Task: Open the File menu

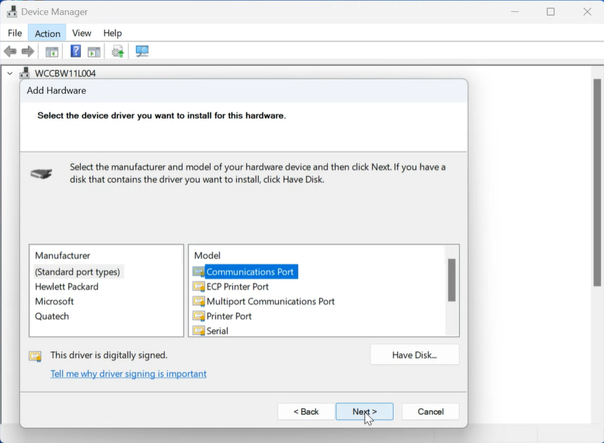Action: tap(15, 33)
